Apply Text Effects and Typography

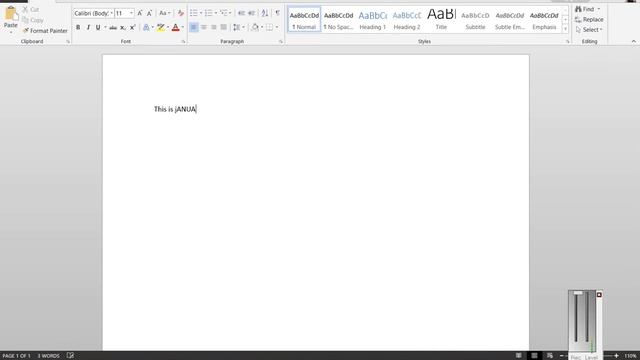click(146, 27)
